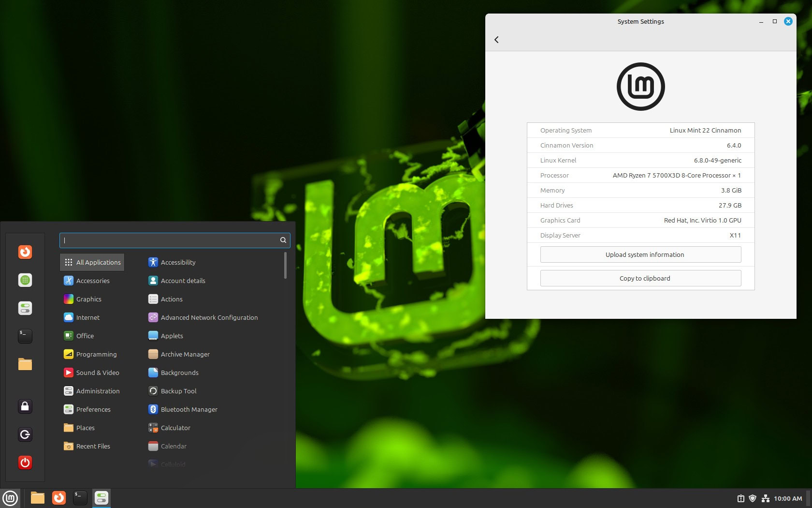Click the Log Out icon in menu
The width and height of the screenshot is (812, 508).
click(25, 434)
